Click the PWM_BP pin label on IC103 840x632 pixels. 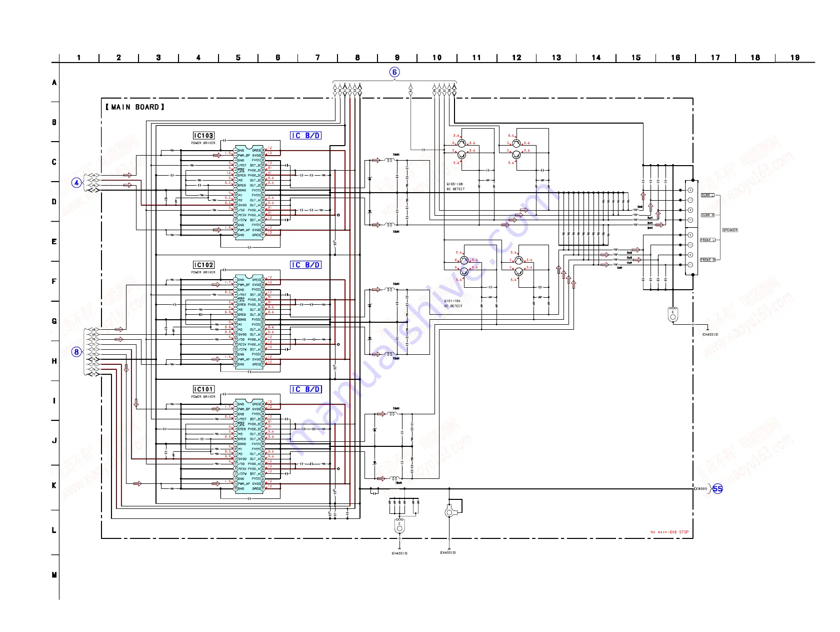click(x=243, y=156)
